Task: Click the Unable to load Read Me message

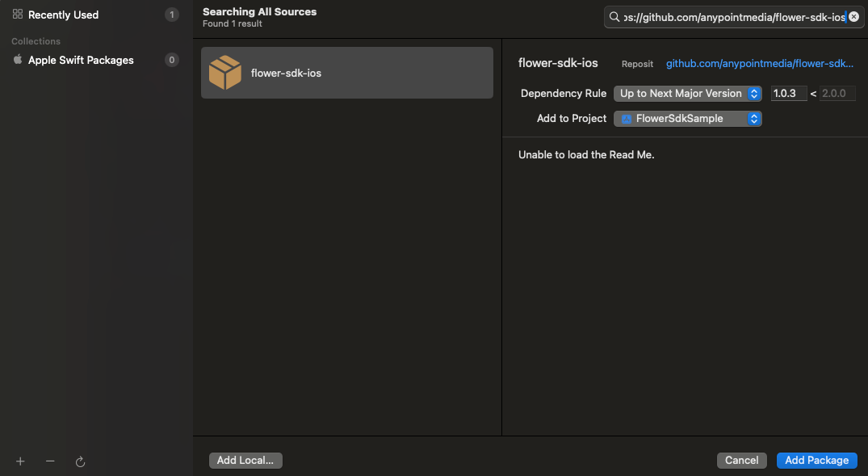Action: click(x=586, y=155)
